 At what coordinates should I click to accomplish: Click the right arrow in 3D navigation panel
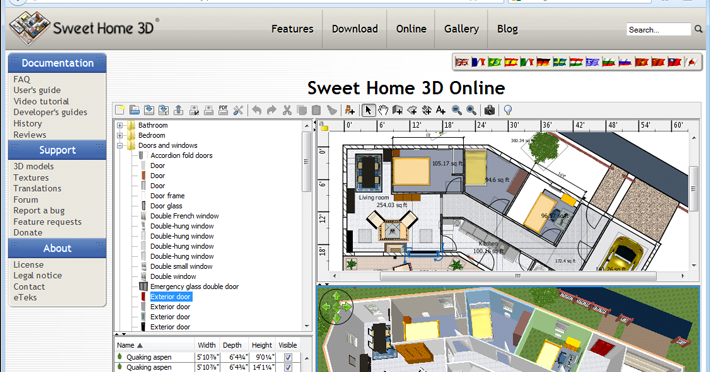coord(347,307)
